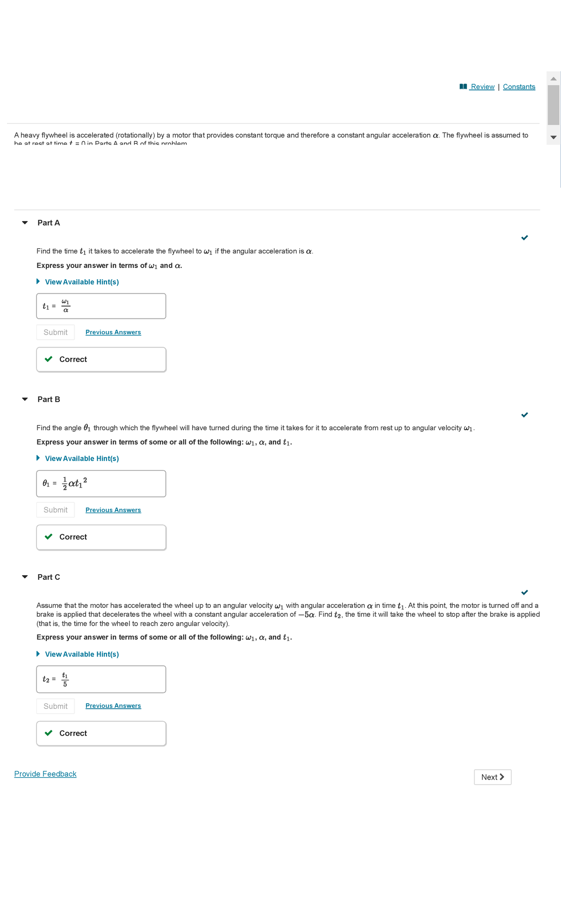Click the checkmark in Part C's Correct box
The image size is (561, 924).
49,733
